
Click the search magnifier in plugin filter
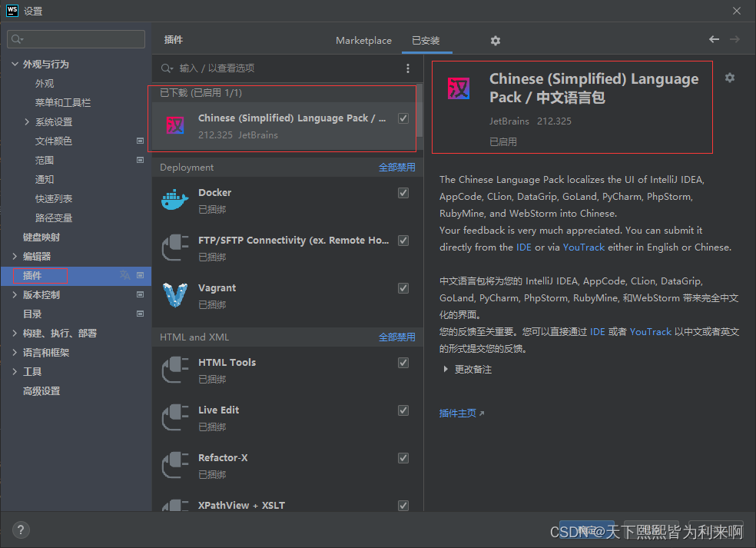[167, 68]
